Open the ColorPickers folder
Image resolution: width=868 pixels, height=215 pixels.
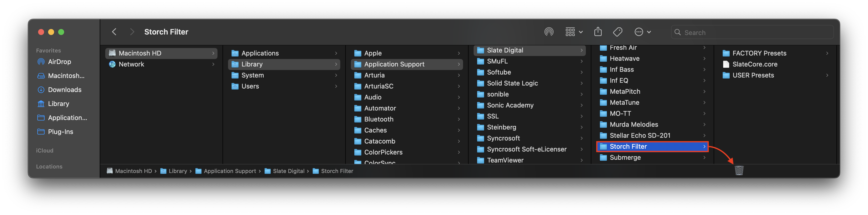pyautogui.click(x=407, y=152)
